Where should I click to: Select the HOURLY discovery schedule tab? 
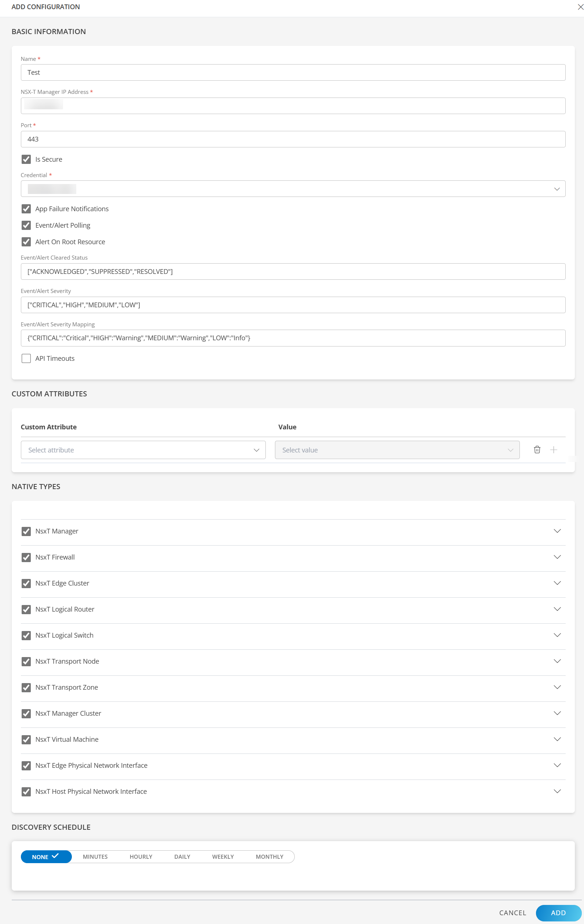point(141,857)
